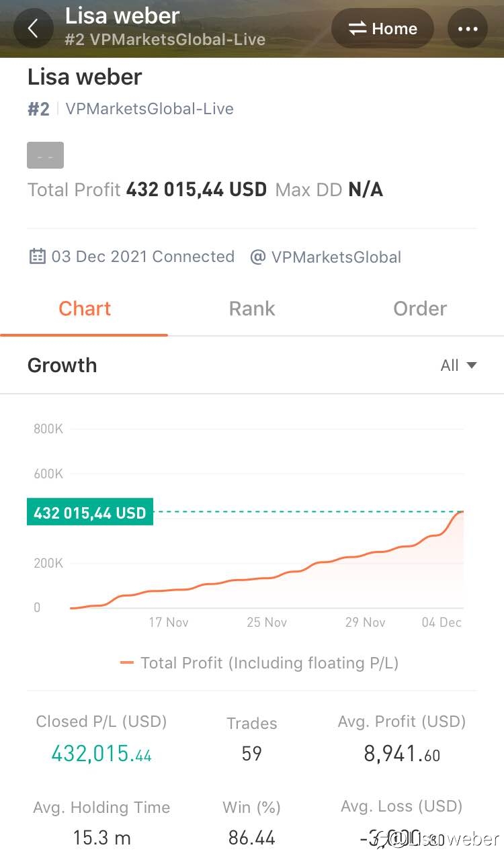Tap the orange Total Profit legend marker
The height and width of the screenshot is (868, 504).
point(127,663)
